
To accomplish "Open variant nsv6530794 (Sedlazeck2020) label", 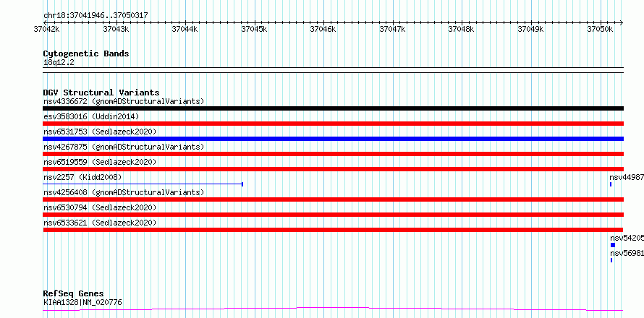I will 100,207.
